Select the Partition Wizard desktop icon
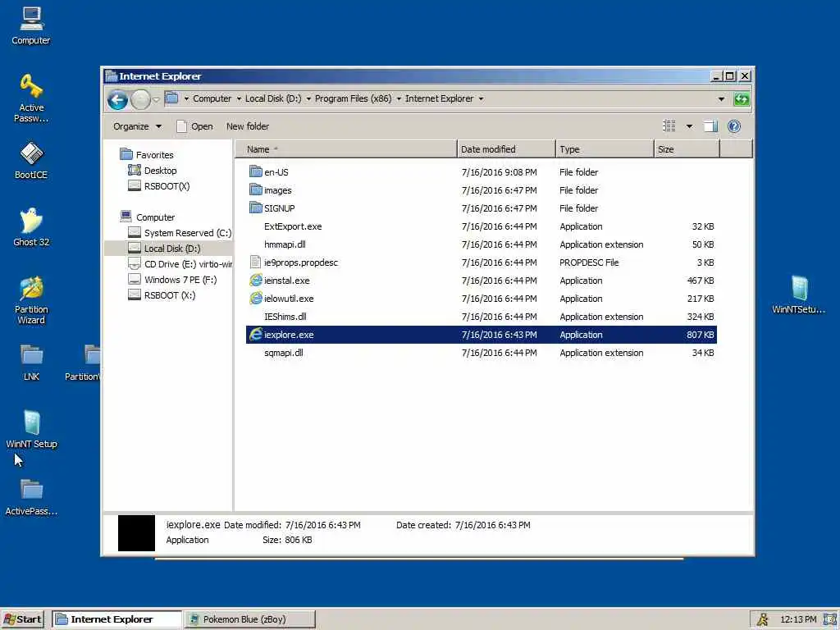 coord(31,300)
